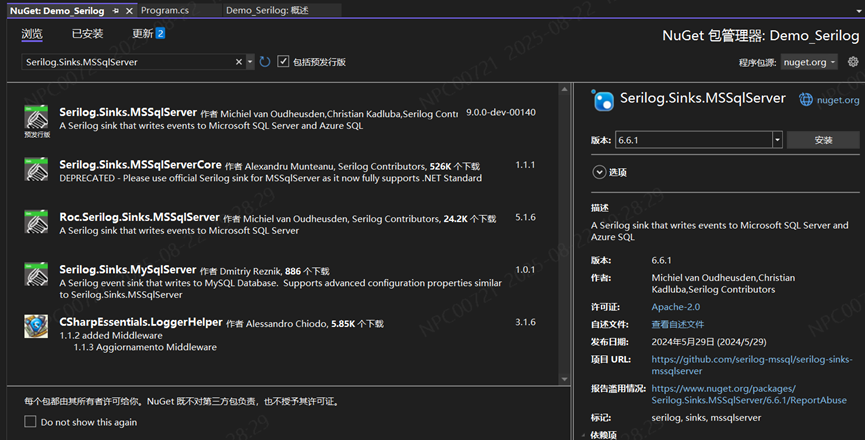
Task: Click the updates count badge 2
Action: [x=160, y=33]
